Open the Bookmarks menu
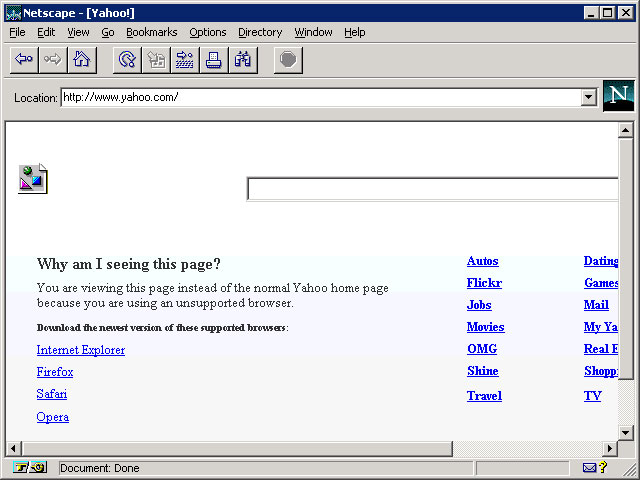 pyautogui.click(x=152, y=32)
